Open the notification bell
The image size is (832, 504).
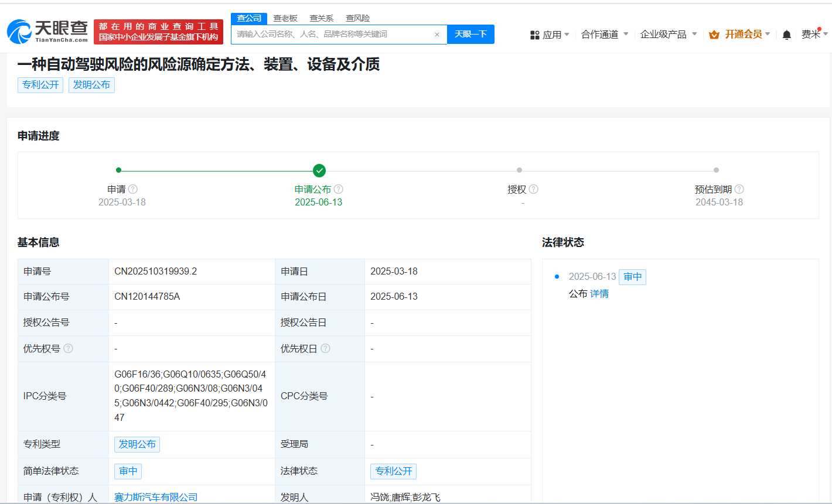(787, 35)
